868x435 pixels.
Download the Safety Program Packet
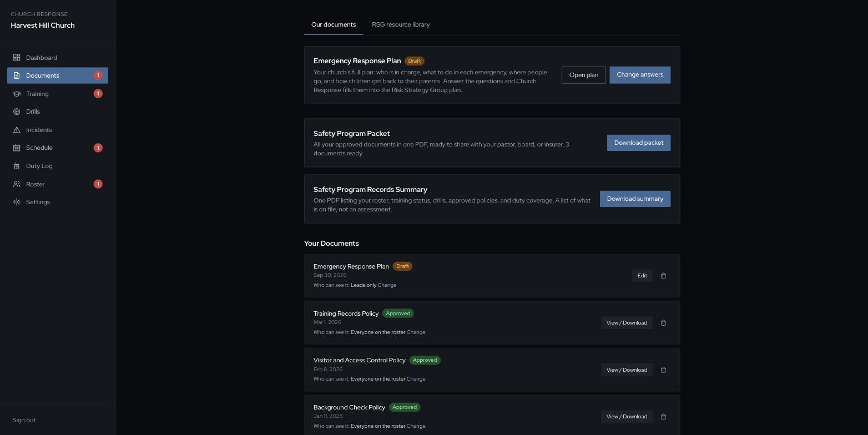tap(639, 143)
